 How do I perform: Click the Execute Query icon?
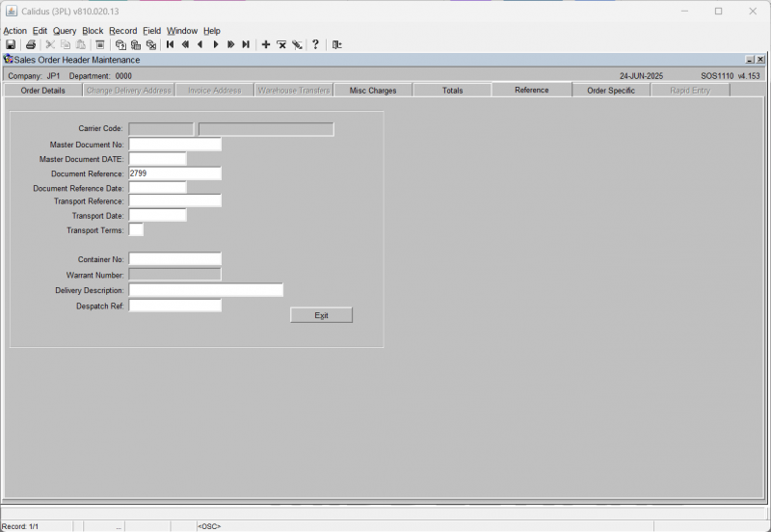[136, 44]
